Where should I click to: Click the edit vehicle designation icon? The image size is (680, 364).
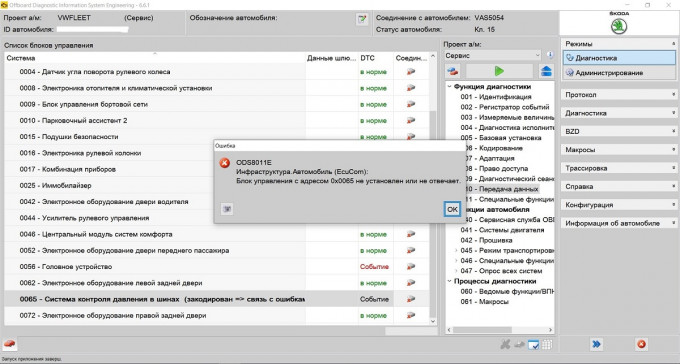(362, 19)
